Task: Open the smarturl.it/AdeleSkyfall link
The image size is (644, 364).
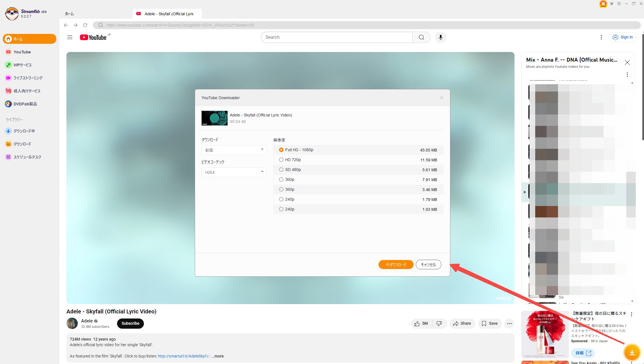Action: point(184,356)
